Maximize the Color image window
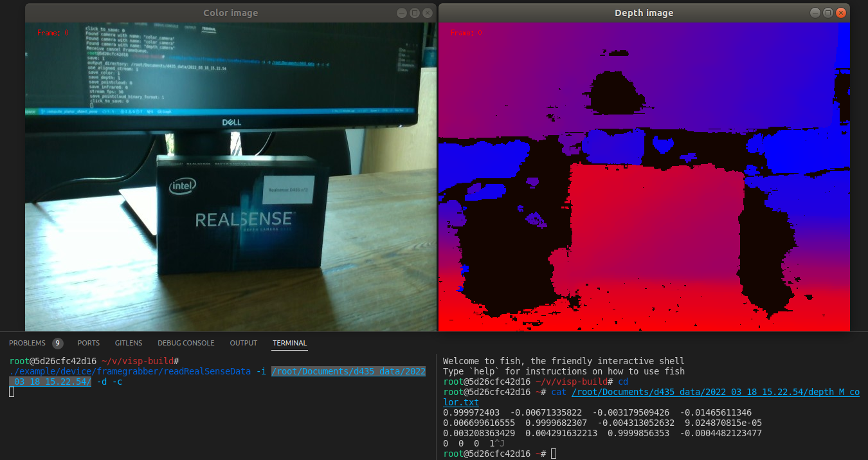868x460 pixels. click(414, 12)
